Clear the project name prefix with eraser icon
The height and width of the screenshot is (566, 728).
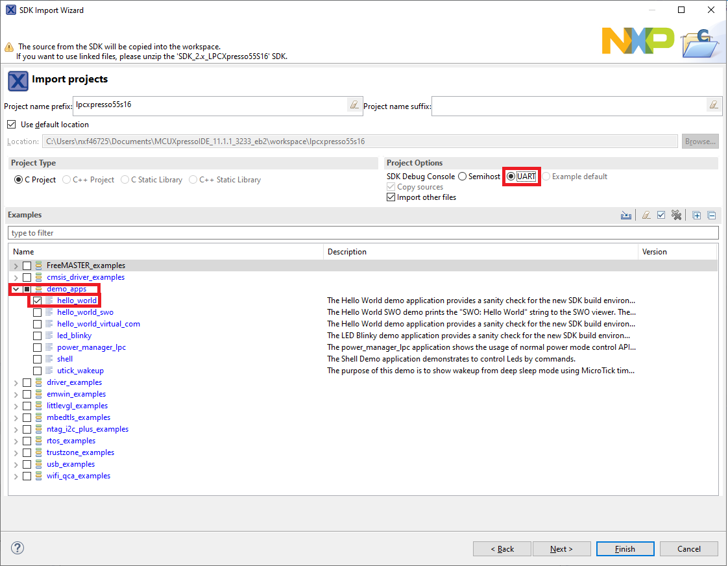pos(354,105)
